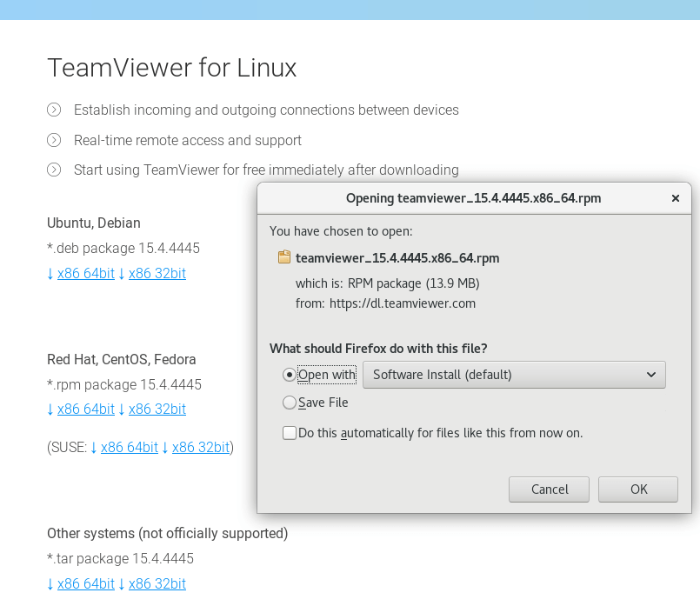Download Red Hat x86 64bit rpm package
Screen dimensions: 700x606
point(85,409)
